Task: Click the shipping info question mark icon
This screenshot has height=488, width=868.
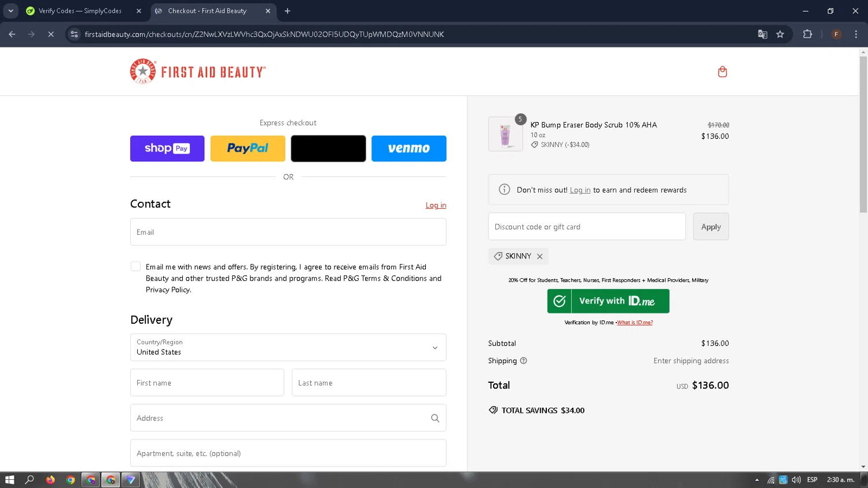Action: (524, 361)
